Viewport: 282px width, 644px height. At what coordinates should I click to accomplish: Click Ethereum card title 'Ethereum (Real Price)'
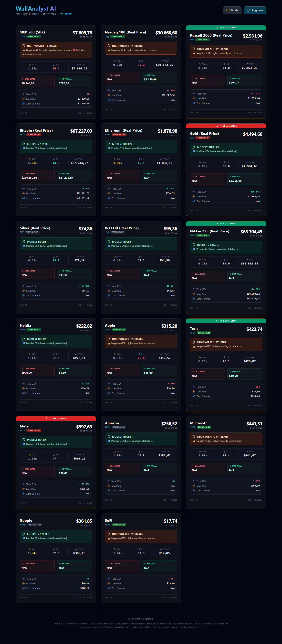click(124, 130)
